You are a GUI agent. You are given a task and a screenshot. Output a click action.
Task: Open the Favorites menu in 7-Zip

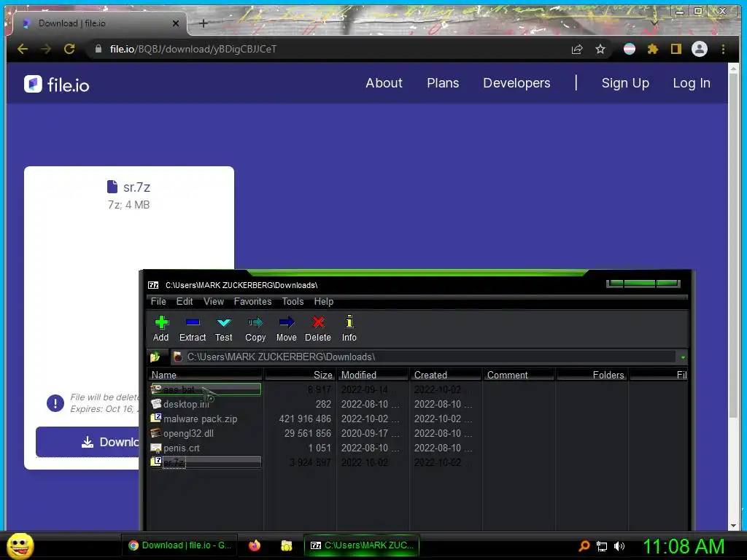click(252, 301)
